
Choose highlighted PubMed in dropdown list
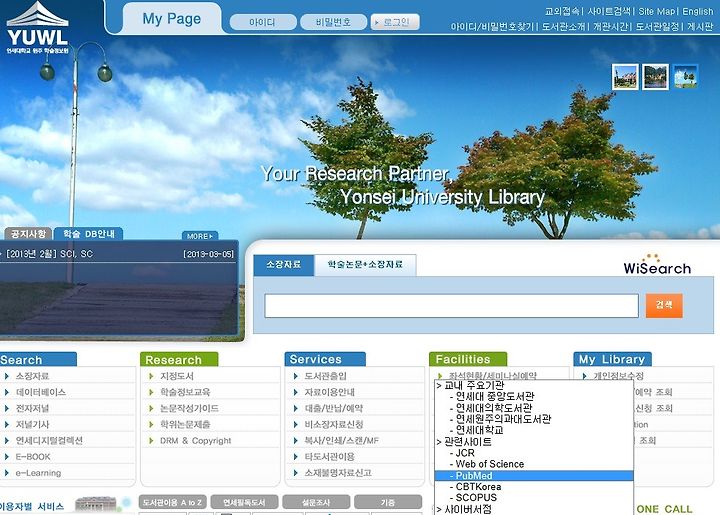coord(534,476)
